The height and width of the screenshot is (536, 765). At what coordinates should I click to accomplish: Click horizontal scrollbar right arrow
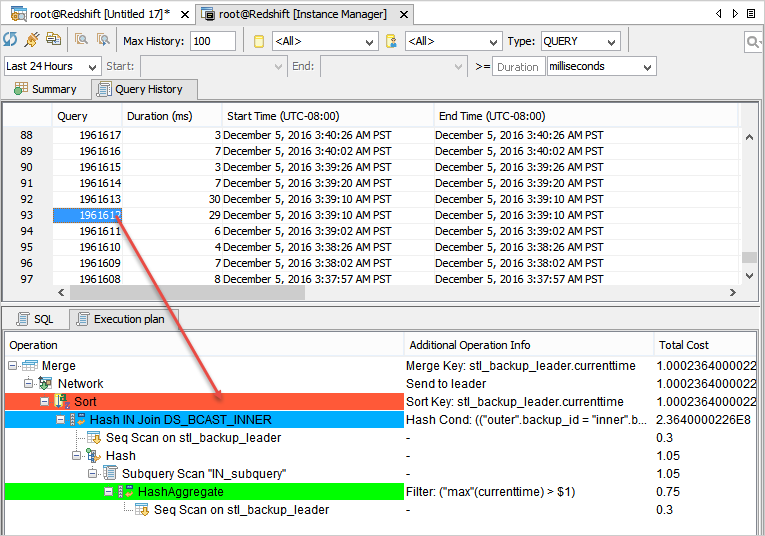pos(732,293)
